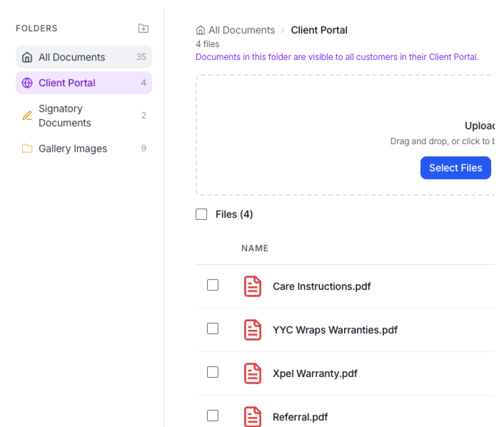
Task: Click the FOLDERS section heading
Action: click(x=37, y=28)
